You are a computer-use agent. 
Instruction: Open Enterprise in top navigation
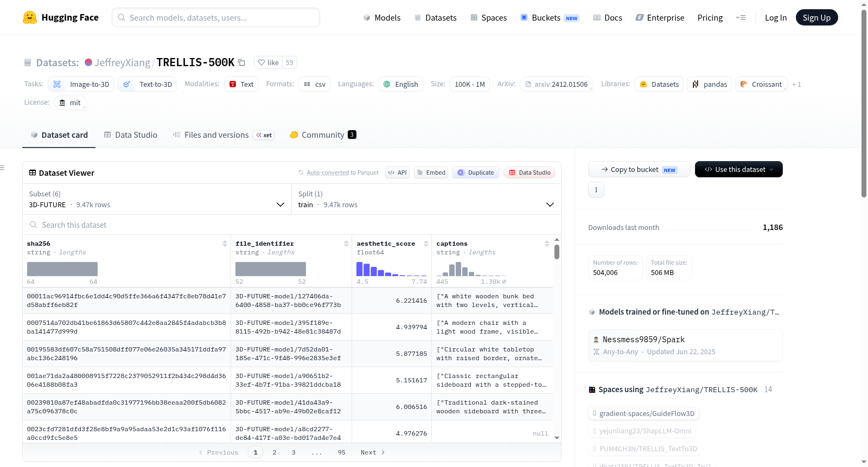[x=660, y=18]
